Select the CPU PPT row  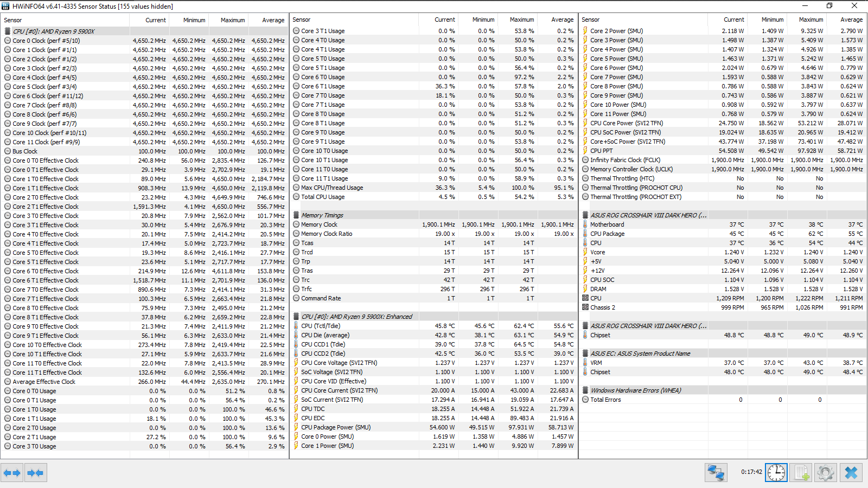pyautogui.click(x=723, y=151)
